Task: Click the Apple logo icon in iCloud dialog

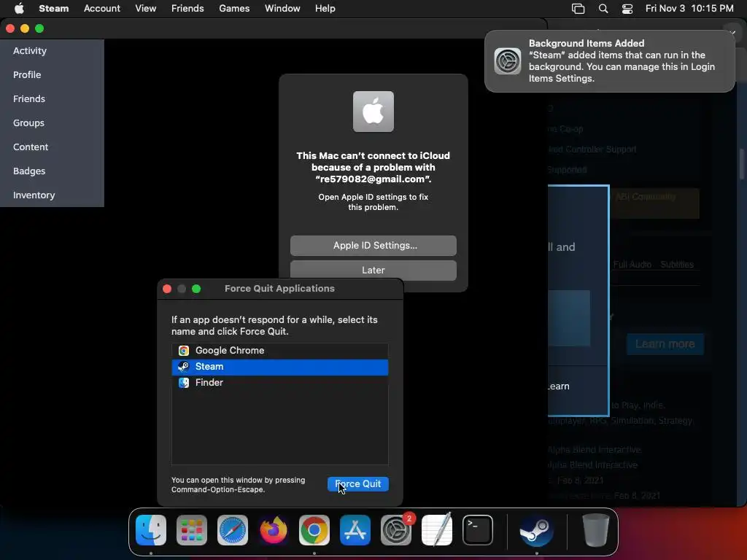Action: point(373,112)
